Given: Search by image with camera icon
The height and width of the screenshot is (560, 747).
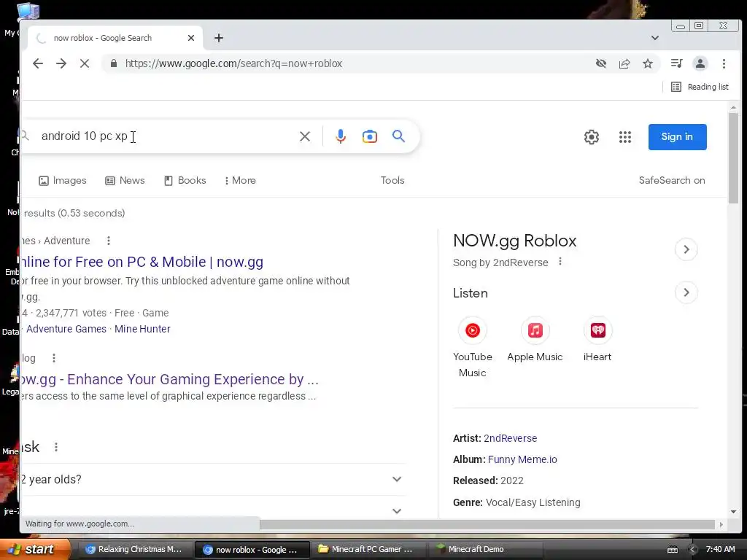Looking at the screenshot, I should point(370,136).
